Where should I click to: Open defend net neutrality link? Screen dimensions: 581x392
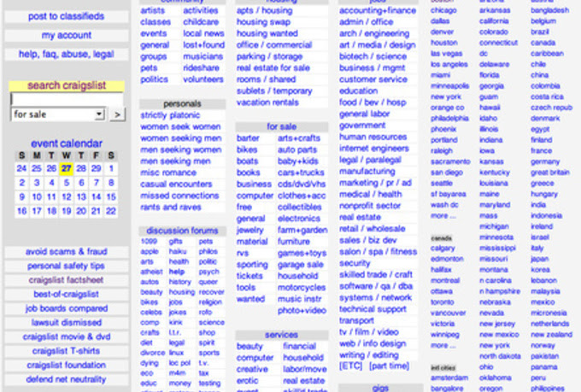click(67, 379)
